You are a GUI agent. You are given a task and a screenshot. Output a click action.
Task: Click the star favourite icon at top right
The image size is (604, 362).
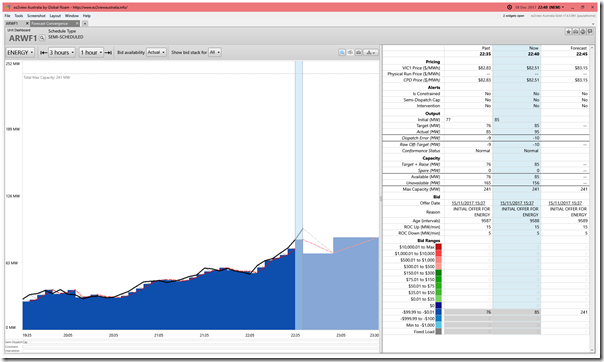tap(568, 32)
